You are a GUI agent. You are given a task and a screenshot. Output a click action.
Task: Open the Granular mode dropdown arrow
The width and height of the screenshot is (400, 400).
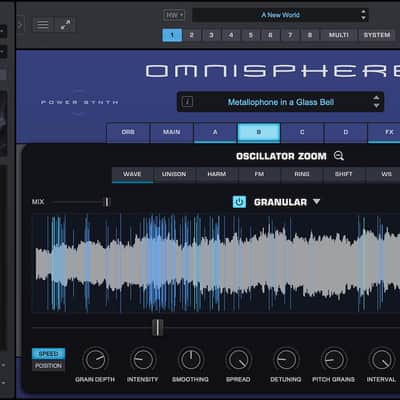coord(317,202)
